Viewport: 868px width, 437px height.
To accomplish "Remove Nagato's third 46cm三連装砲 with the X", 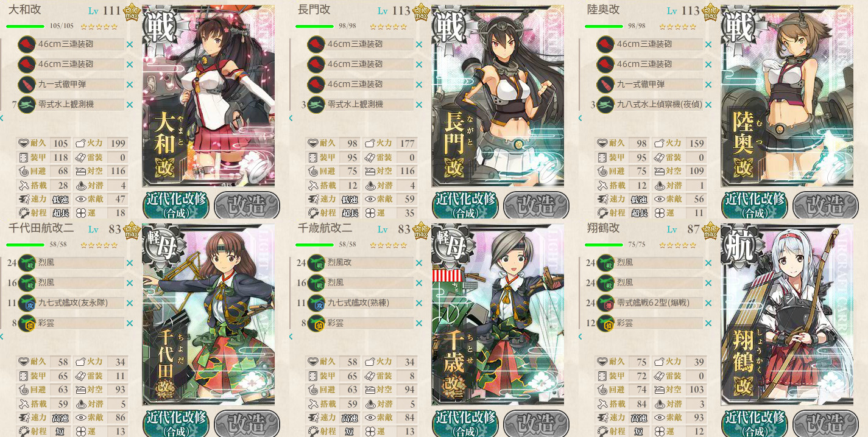I will (419, 85).
